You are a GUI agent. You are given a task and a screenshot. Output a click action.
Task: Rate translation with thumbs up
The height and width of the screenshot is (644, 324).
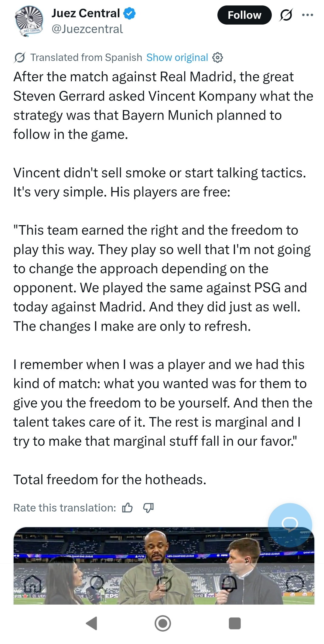pos(127,508)
